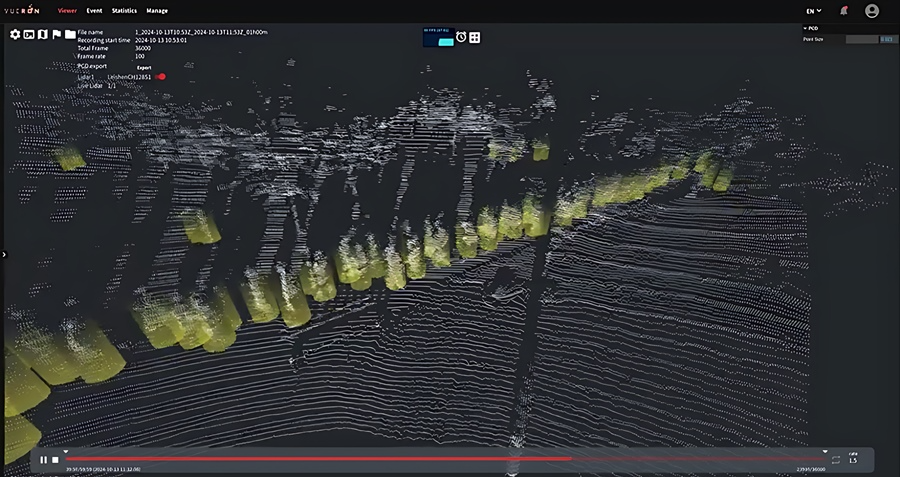Open the user profile avatar
The image size is (900, 477).
point(872,11)
